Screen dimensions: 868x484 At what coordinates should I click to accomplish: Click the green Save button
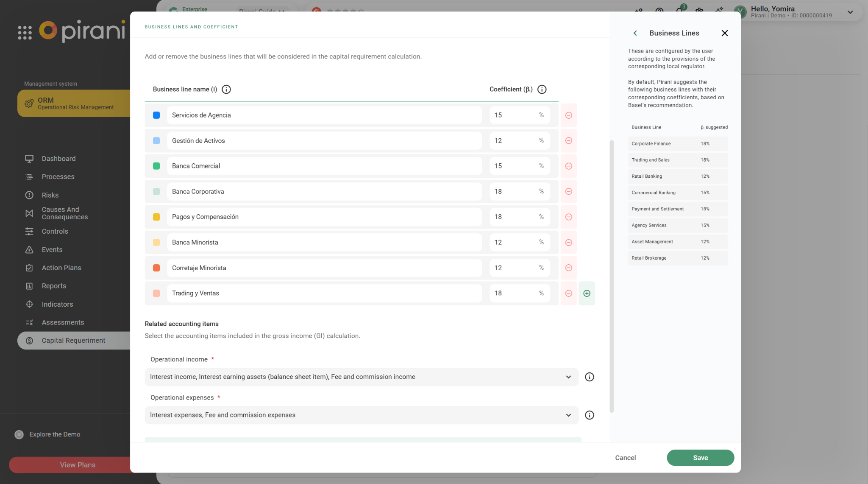click(x=700, y=458)
